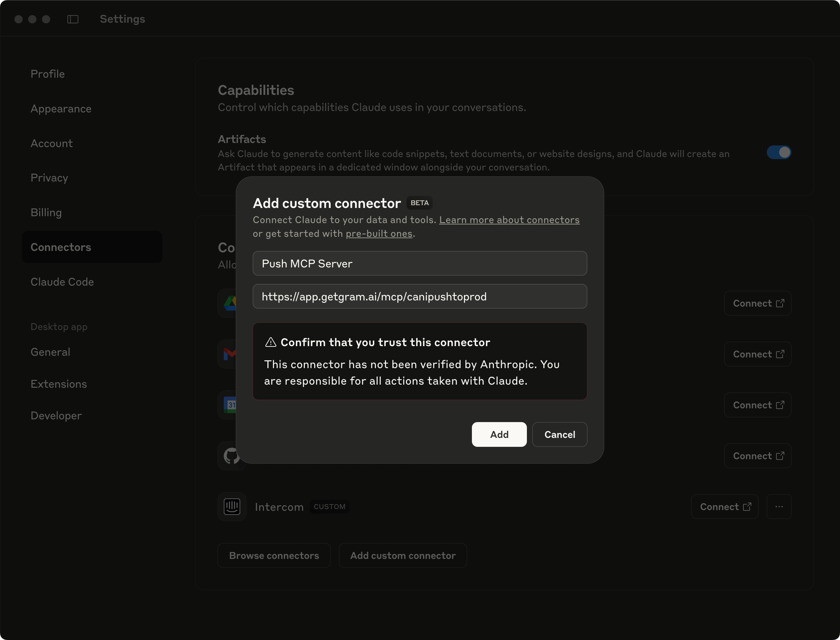Click the Capabilities heading text
This screenshot has width=840, height=640.
pos(256,90)
